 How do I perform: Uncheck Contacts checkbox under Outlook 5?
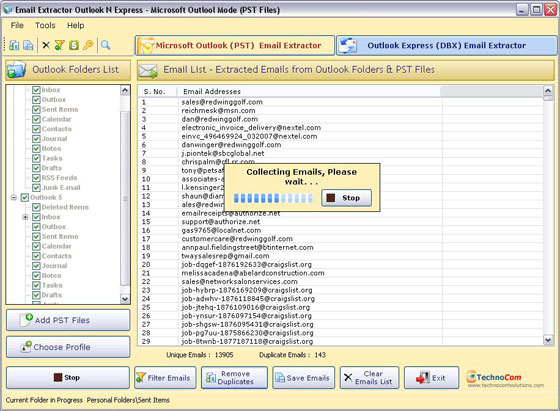[36, 256]
